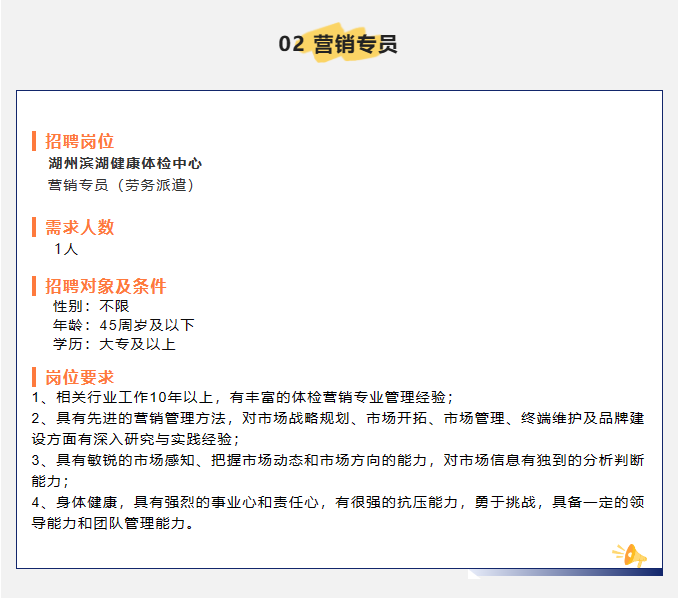Image resolution: width=679 pixels, height=598 pixels.
Task: Click the section title "招聘岗位"
Action: (79, 141)
